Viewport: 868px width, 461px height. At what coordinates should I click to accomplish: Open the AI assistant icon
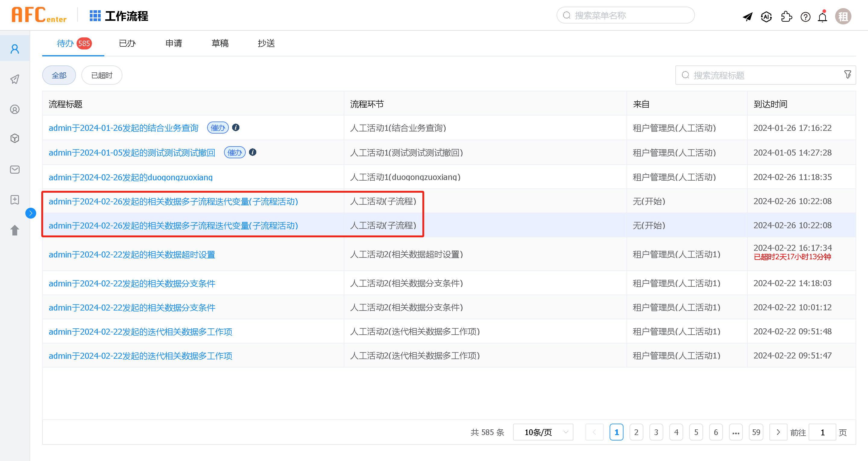[x=766, y=16]
